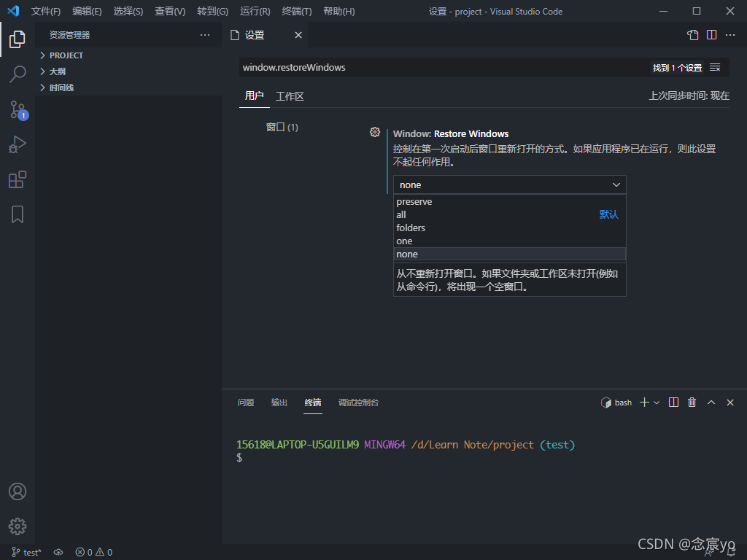The width and height of the screenshot is (747, 560).
Task: Open the Manage gear in activity bar
Action: click(x=18, y=526)
